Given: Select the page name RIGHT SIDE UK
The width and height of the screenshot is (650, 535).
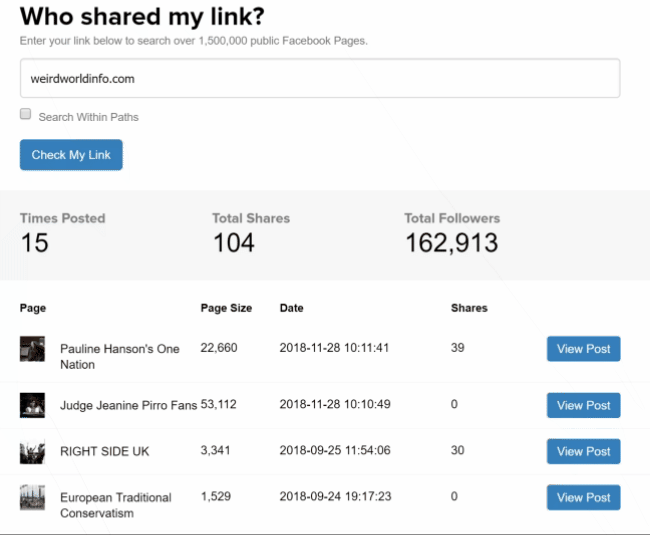Looking at the screenshot, I should point(104,451).
